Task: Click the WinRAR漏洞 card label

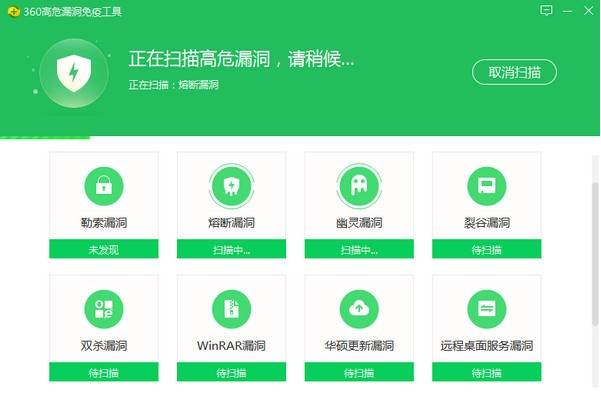Action: [x=231, y=346]
